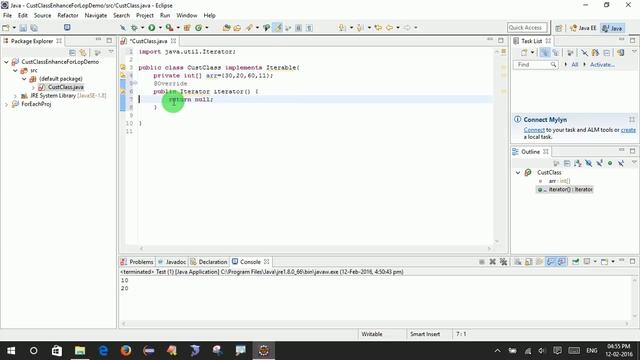This screenshot has height=360, width=640.
Task: Click the Quick Access field
Action: click(x=527, y=27)
